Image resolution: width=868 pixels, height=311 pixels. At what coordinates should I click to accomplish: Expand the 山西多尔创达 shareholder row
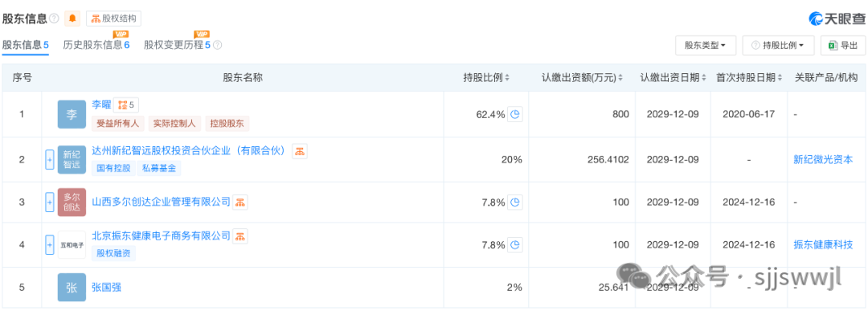(49, 202)
